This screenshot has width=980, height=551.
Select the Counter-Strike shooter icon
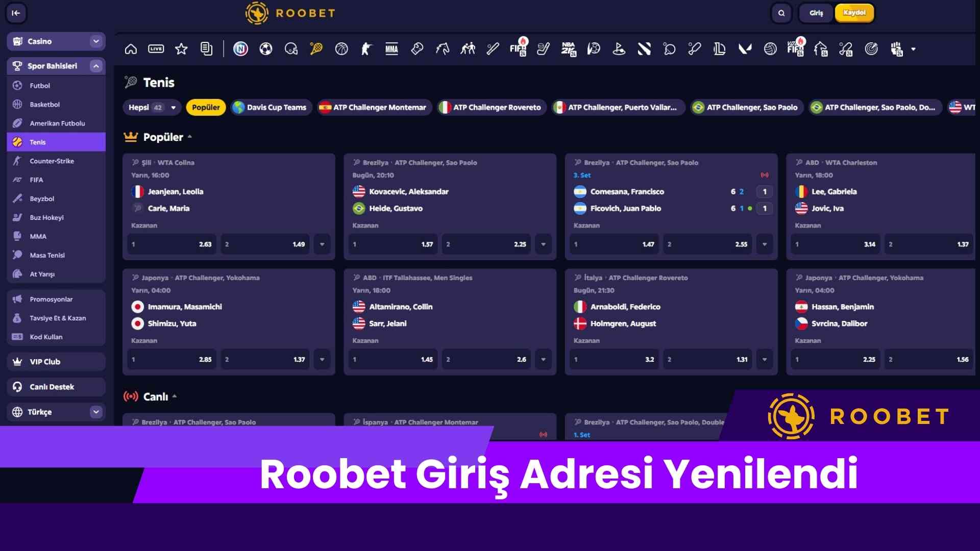click(366, 49)
